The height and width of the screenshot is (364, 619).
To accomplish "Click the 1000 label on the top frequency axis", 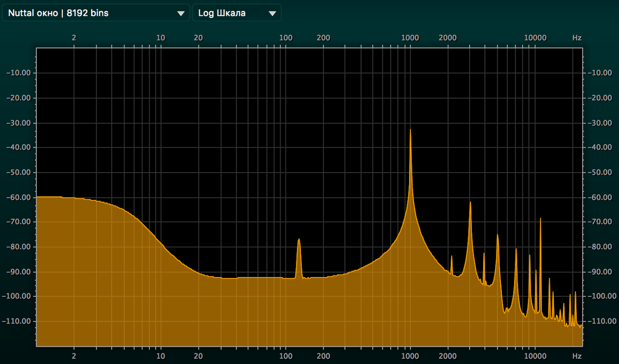I will point(410,38).
